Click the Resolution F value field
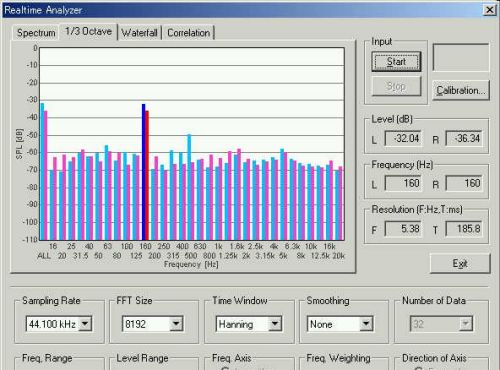Screen dimensions: 500x370 click(403, 229)
